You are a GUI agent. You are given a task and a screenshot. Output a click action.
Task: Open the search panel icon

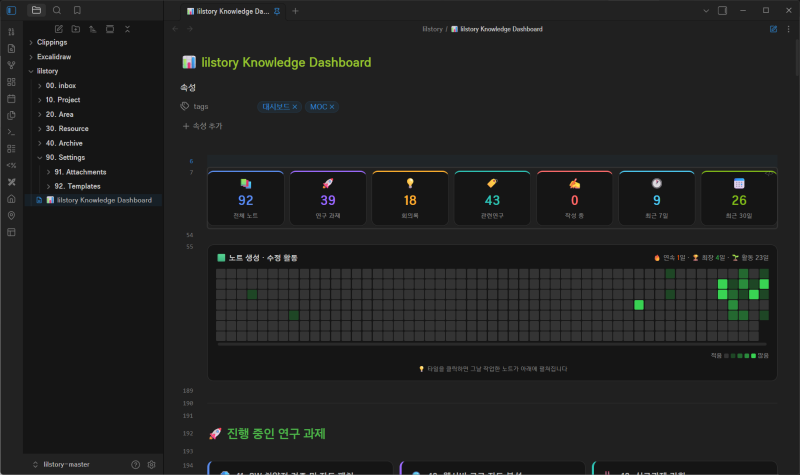point(57,10)
